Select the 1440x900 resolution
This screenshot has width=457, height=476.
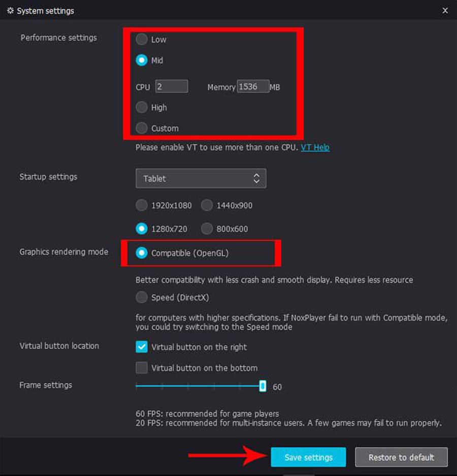click(x=207, y=205)
